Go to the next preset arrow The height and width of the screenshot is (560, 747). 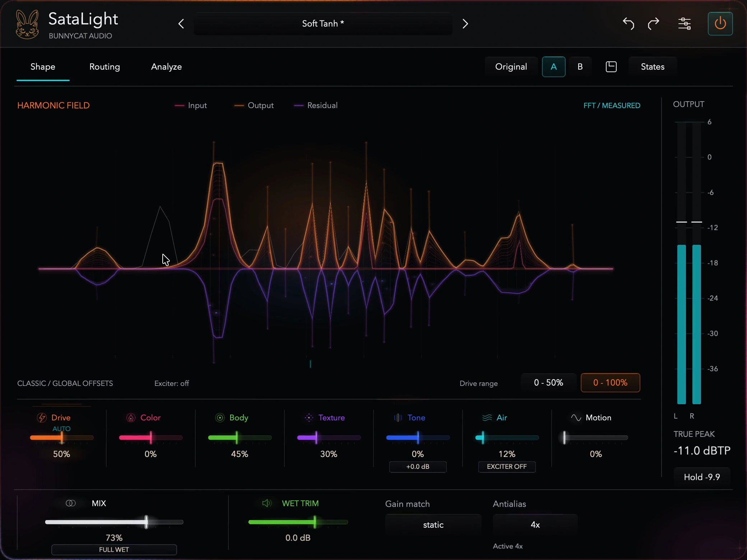(x=465, y=24)
